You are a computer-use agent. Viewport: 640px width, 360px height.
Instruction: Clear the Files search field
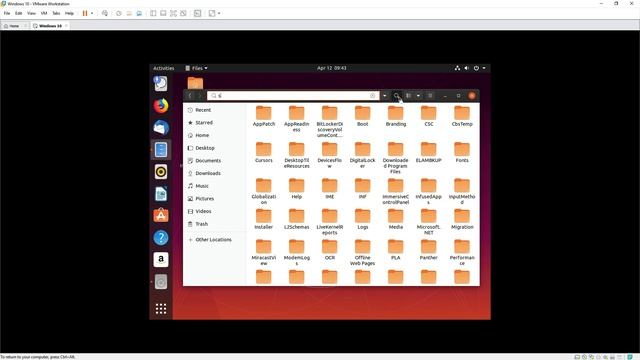point(372,96)
